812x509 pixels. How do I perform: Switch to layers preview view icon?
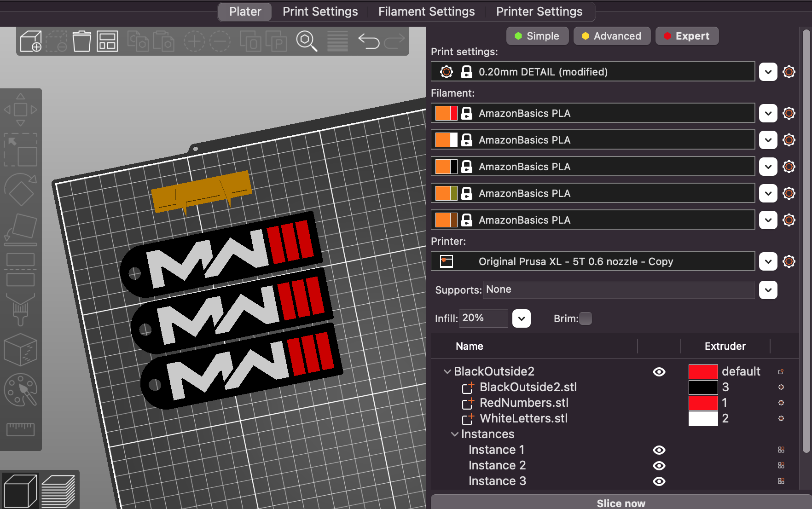pos(58,491)
